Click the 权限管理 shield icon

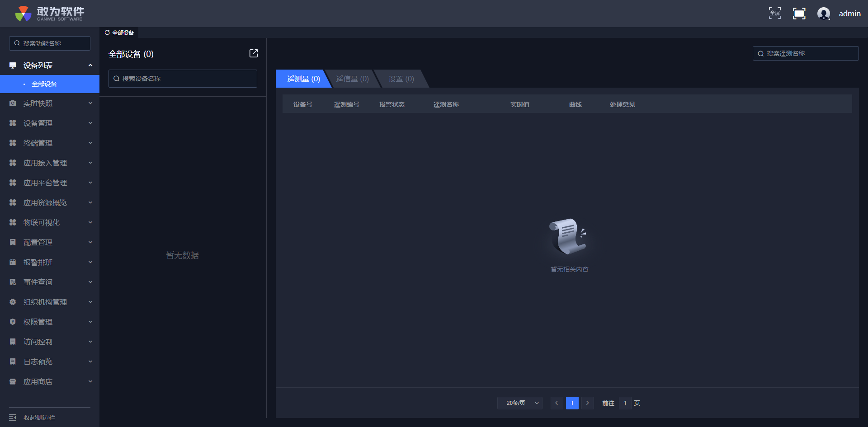click(13, 322)
